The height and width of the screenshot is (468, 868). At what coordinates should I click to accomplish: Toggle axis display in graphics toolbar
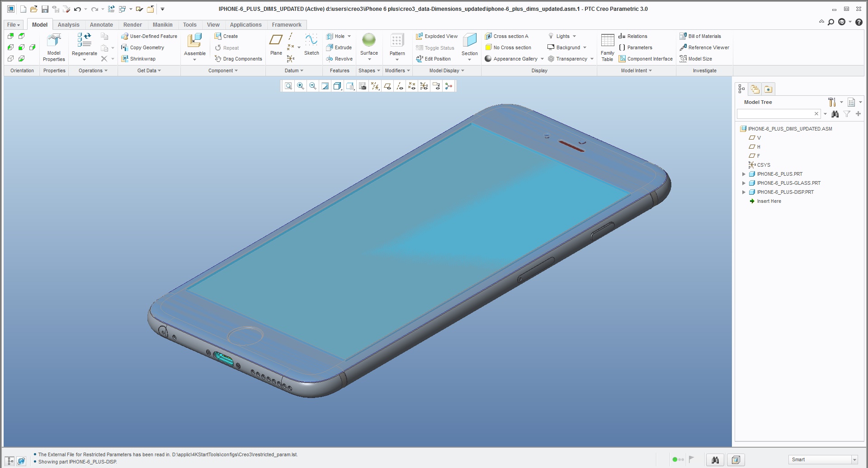[x=399, y=86]
